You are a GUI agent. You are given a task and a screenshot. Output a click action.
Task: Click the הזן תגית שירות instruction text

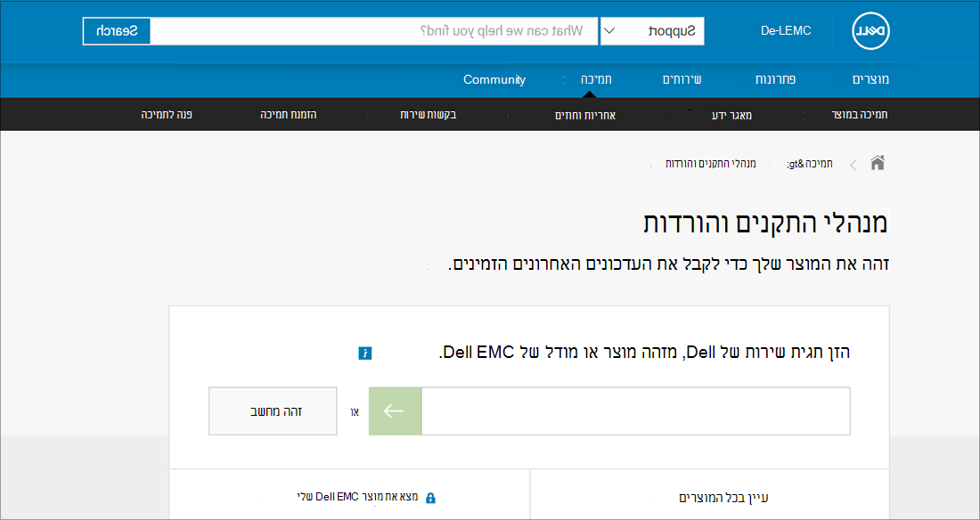pos(644,353)
